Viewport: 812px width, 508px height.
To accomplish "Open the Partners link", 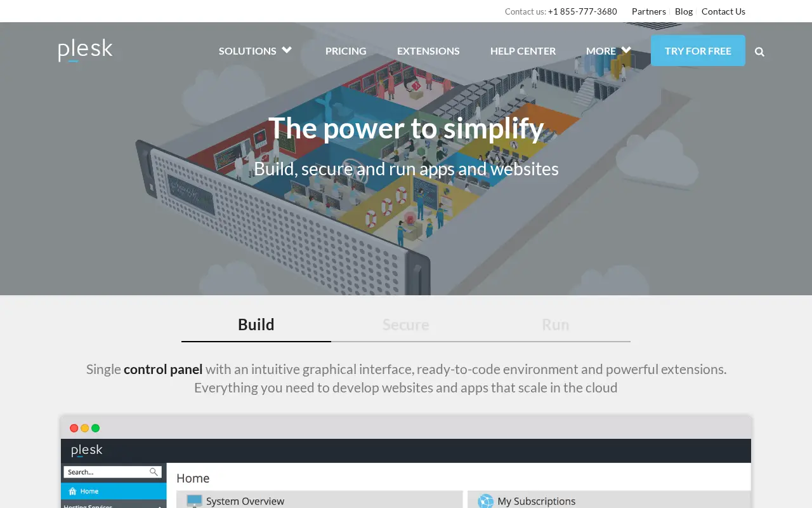I will click(649, 11).
